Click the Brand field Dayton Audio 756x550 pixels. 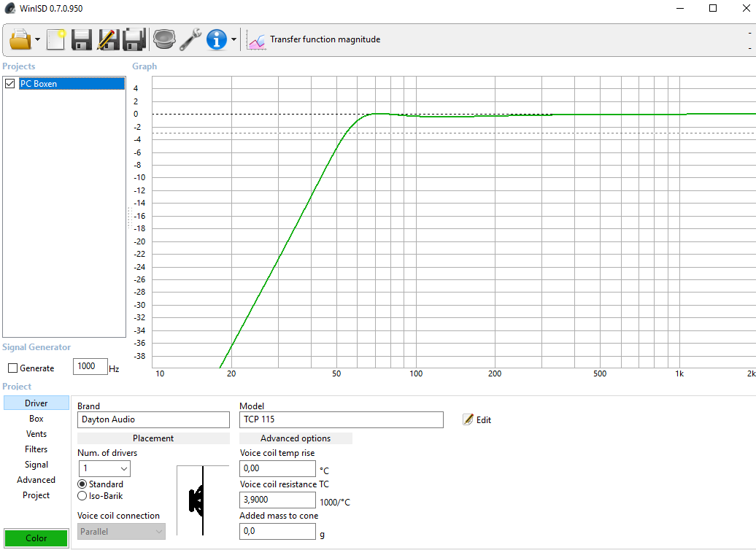(x=153, y=419)
